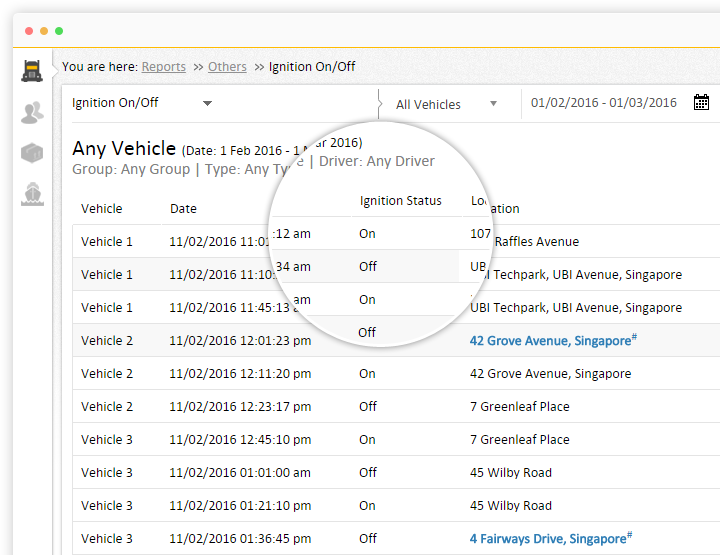Click Vehicle 2 in the 12:01:23 pm row
This screenshot has width=720, height=555.
[107, 340]
